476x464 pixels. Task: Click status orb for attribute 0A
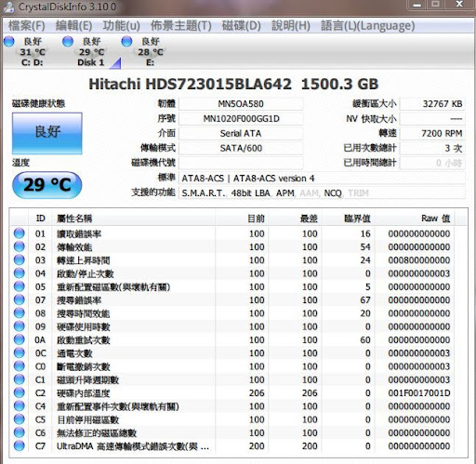click(x=20, y=339)
